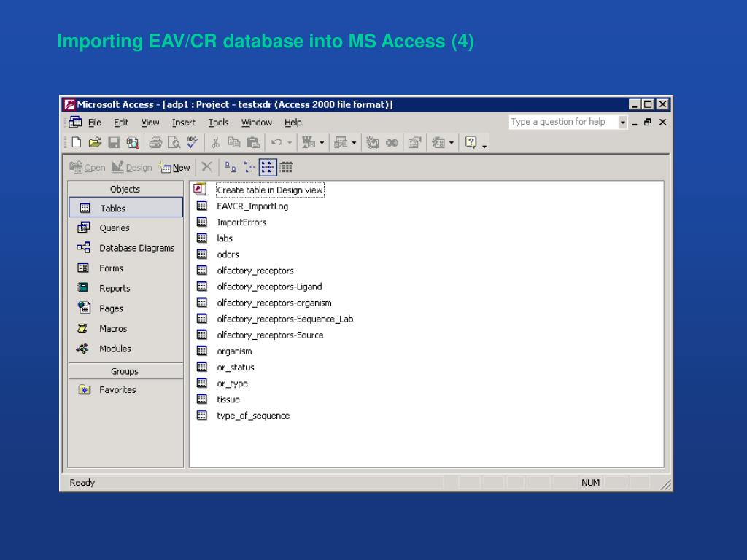Restore the inner database window
The image size is (747, 560).
pos(648,122)
